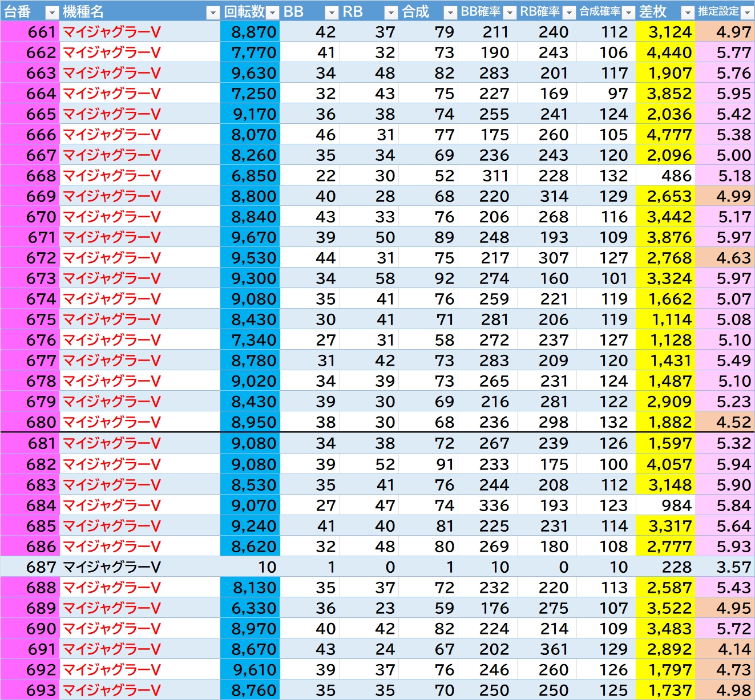This screenshot has height=700, width=755.
Task: Select 合成 count 89 in row 671
Action: (x=428, y=237)
